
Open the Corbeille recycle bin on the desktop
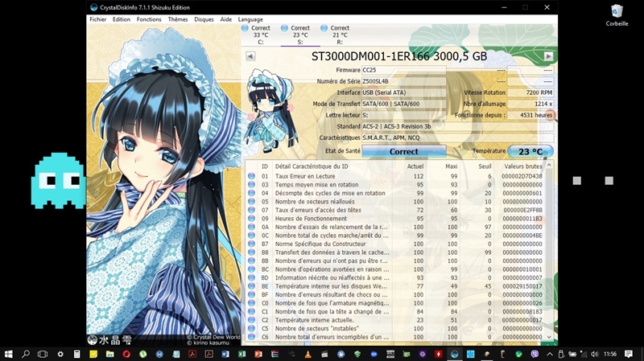click(x=617, y=15)
